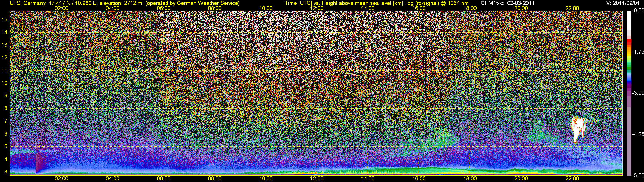This screenshot has width=644, height=182.
Task: Click the "02:00" label on the top time axis
Action: 61,8
